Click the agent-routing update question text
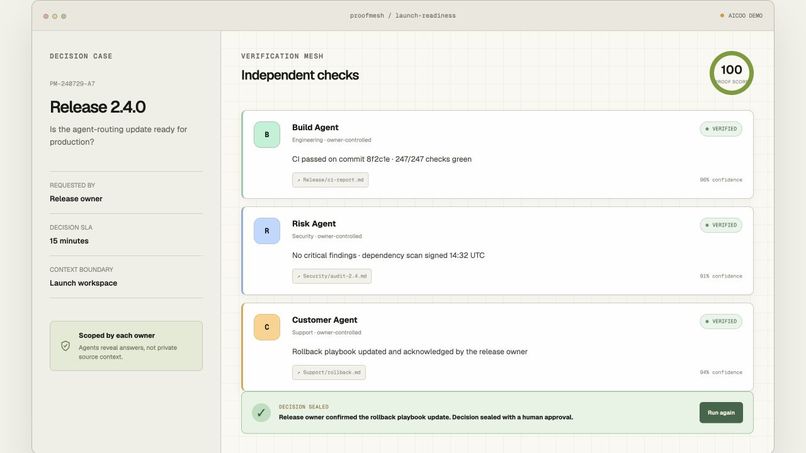The width and height of the screenshot is (806, 453). click(118, 135)
